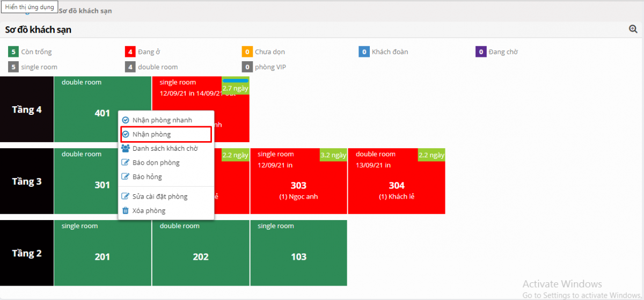
Task: Filter by red Đang ở status badge
Action: pos(130,52)
